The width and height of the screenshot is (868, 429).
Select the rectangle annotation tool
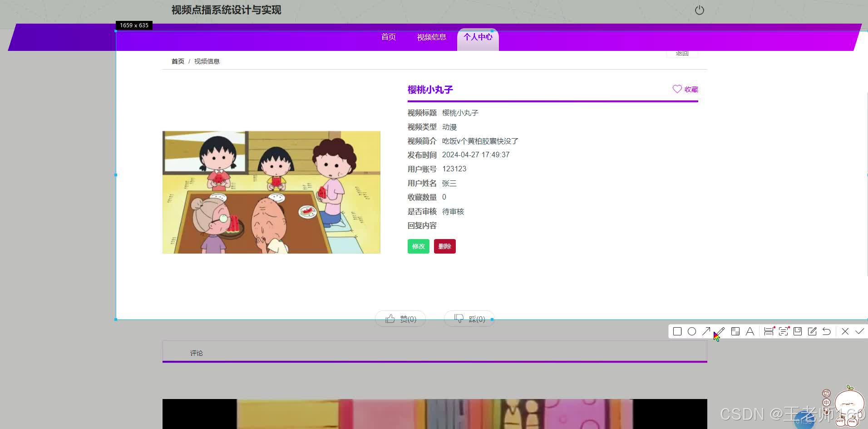click(x=677, y=331)
